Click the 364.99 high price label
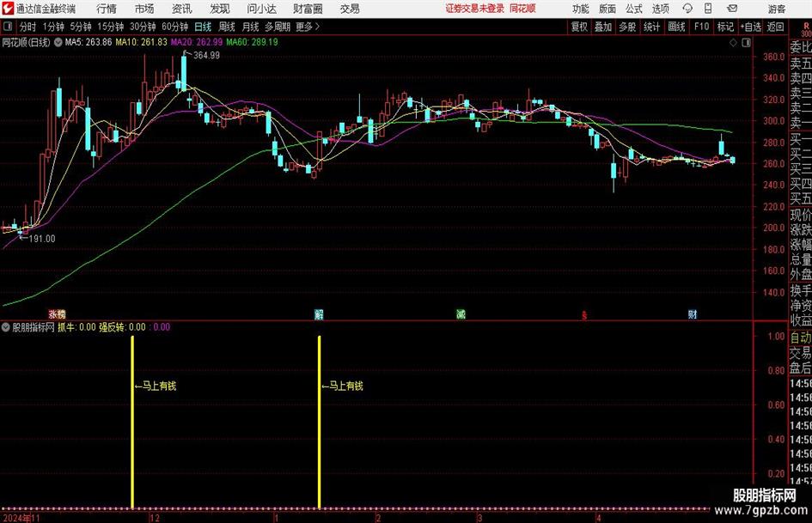Viewport: 812px width, 523px height. pyautogui.click(x=206, y=56)
